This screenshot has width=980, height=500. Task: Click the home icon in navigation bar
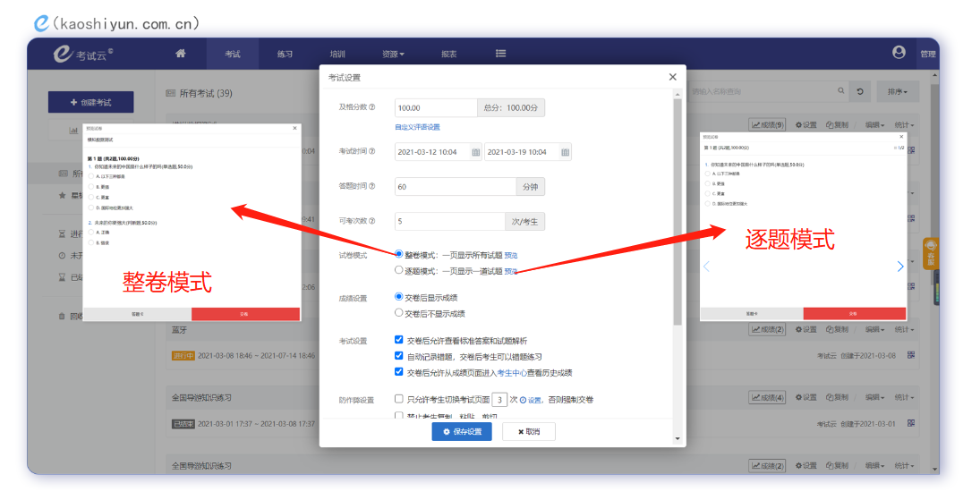[x=181, y=54]
